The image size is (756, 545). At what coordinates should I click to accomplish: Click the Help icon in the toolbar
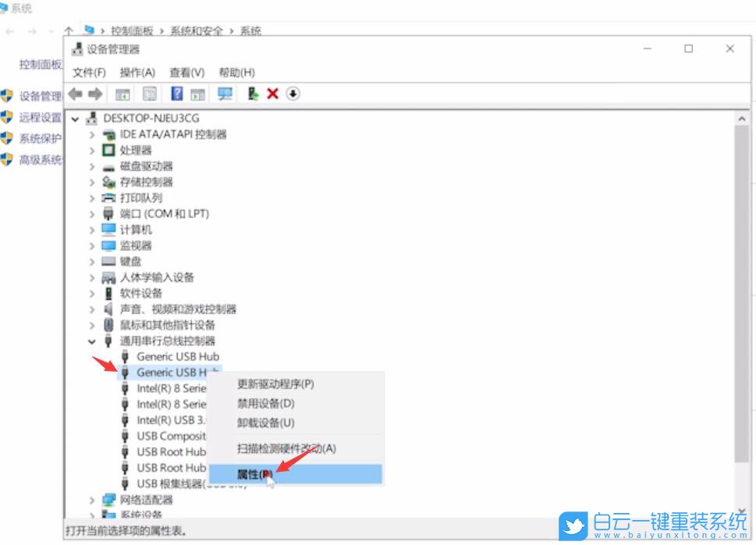point(176,94)
